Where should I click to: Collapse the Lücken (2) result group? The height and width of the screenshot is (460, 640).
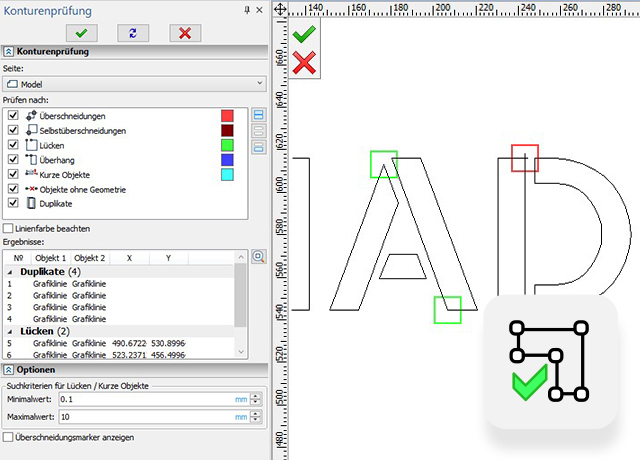click(x=10, y=331)
